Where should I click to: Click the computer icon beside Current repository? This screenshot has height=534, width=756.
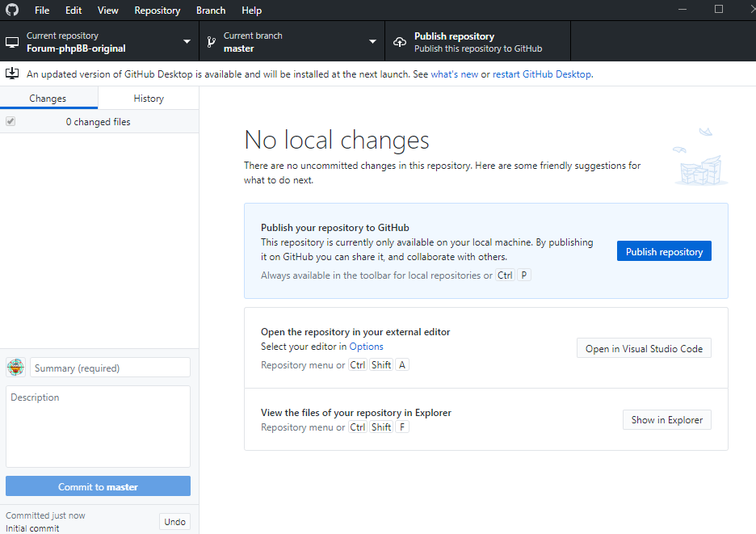coord(12,42)
